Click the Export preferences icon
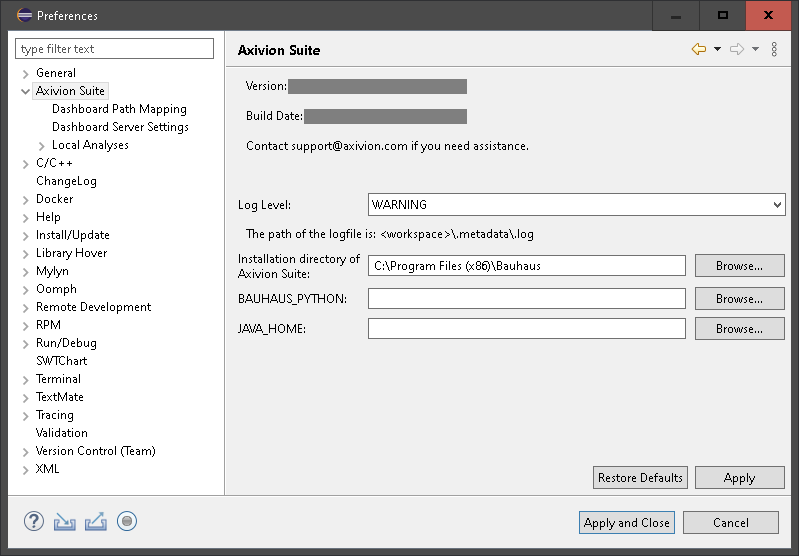 tap(96, 521)
